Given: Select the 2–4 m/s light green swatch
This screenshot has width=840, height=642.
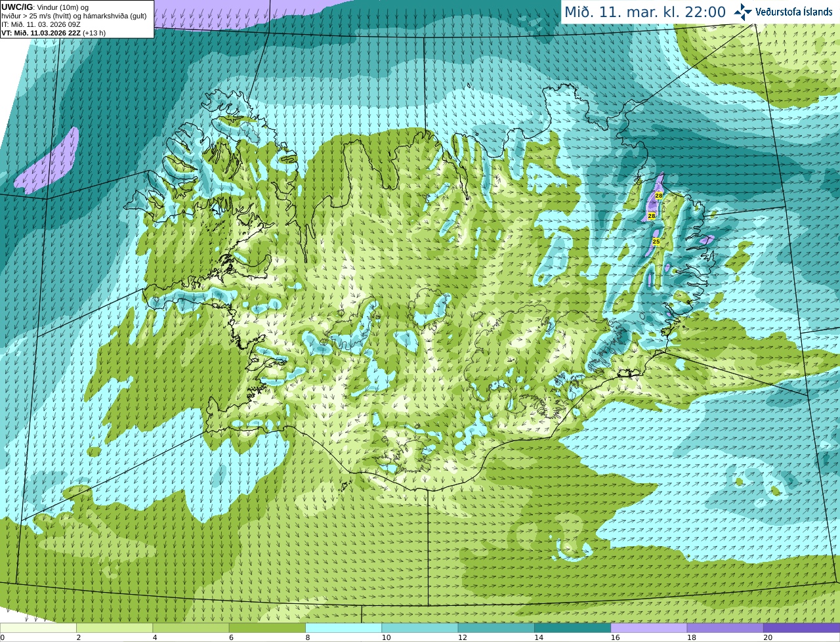Looking at the screenshot, I should click(114, 628).
